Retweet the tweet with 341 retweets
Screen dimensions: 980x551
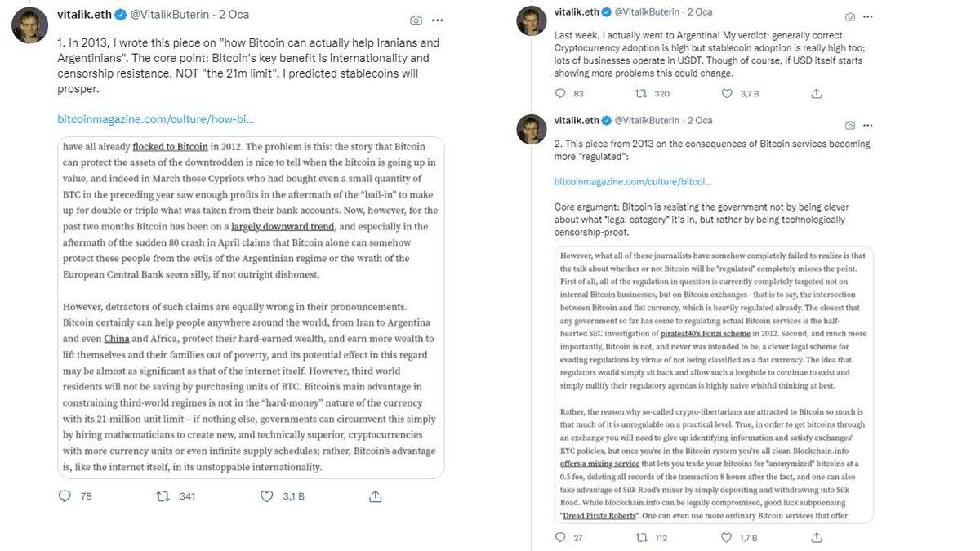tap(163, 495)
